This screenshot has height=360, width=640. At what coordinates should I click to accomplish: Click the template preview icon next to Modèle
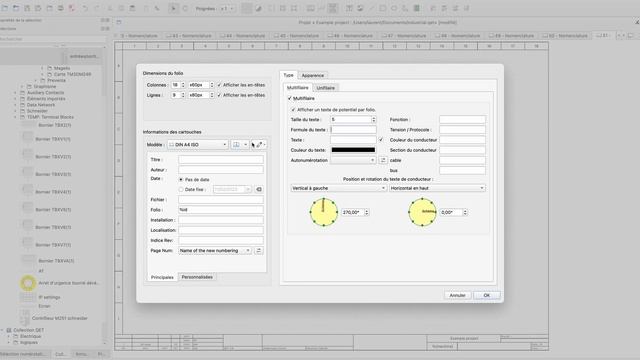coord(239,144)
